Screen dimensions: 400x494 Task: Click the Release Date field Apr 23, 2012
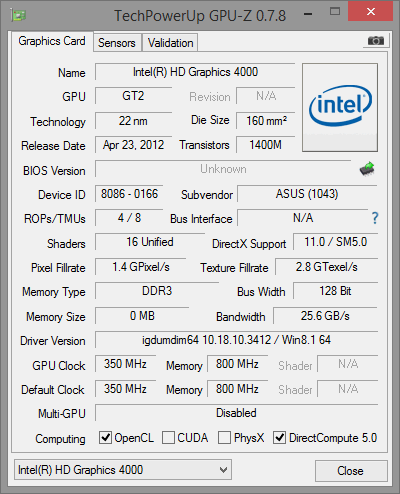pyautogui.click(x=133, y=145)
